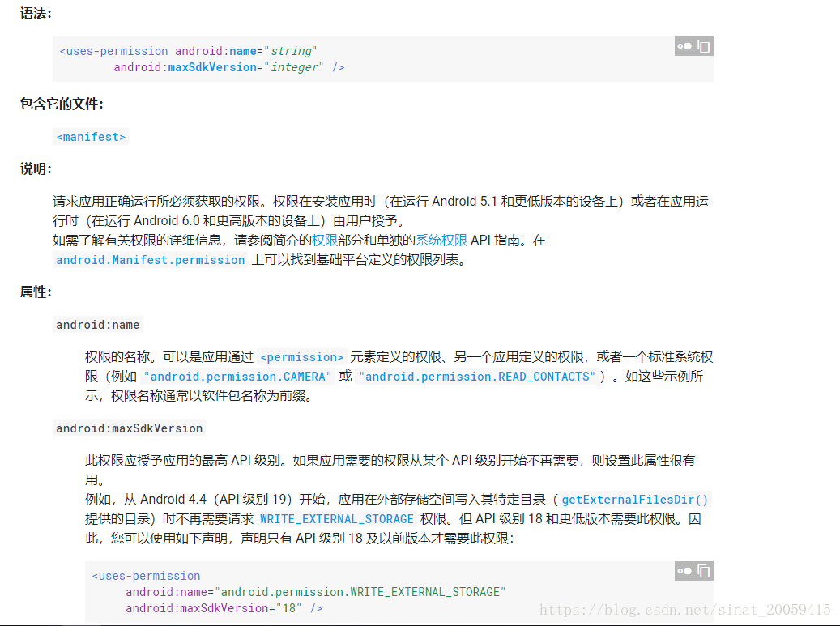
Task: Toggle dark theme on syntax code block
Action: [684, 47]
